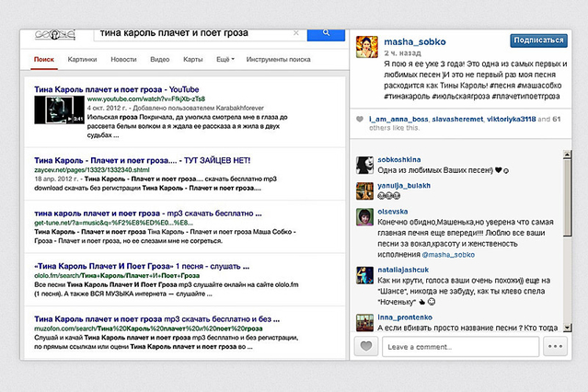
Task: Open commenter sobkoshkina username
Action: coord(399,159)
